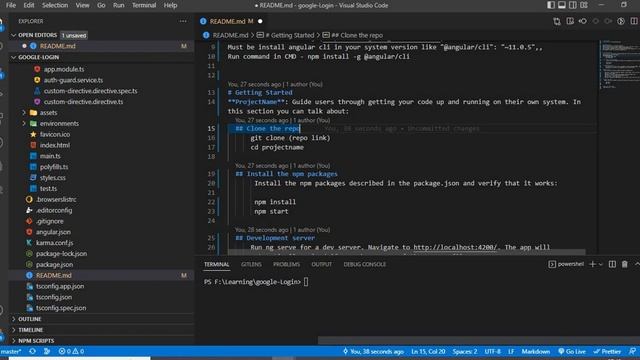Viewport: 640px width, 360px height.
Task: Change indentation via Spaces: 2
Action: click(x=464, y=351)
